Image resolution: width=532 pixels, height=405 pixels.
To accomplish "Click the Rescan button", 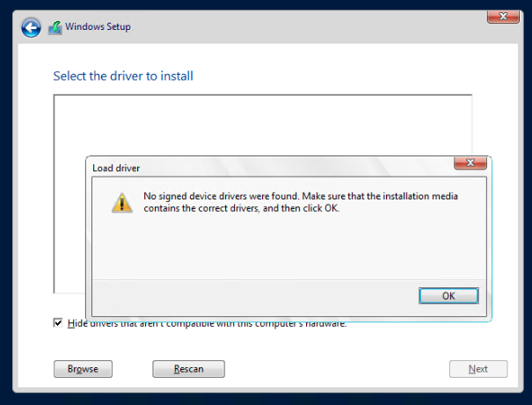I will (x=188, y=369).
